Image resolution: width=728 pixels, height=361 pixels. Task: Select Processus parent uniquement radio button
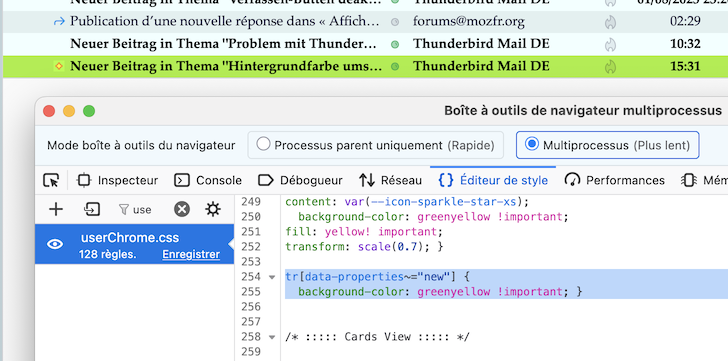[263, 144]
